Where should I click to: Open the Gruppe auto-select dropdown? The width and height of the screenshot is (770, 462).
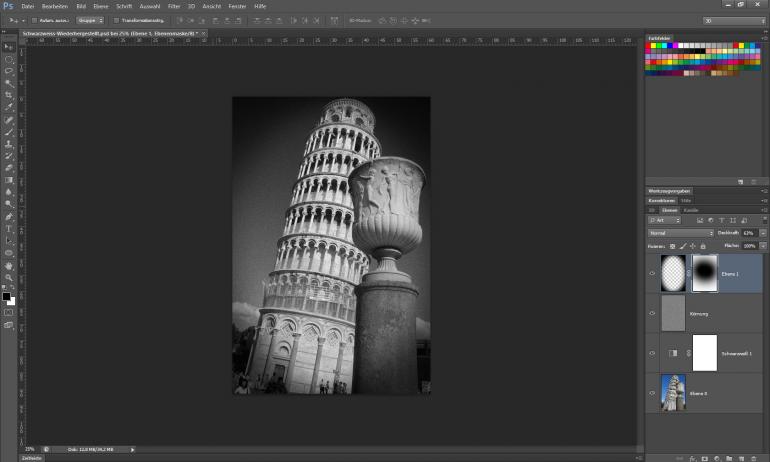click(x=90, y=21)
